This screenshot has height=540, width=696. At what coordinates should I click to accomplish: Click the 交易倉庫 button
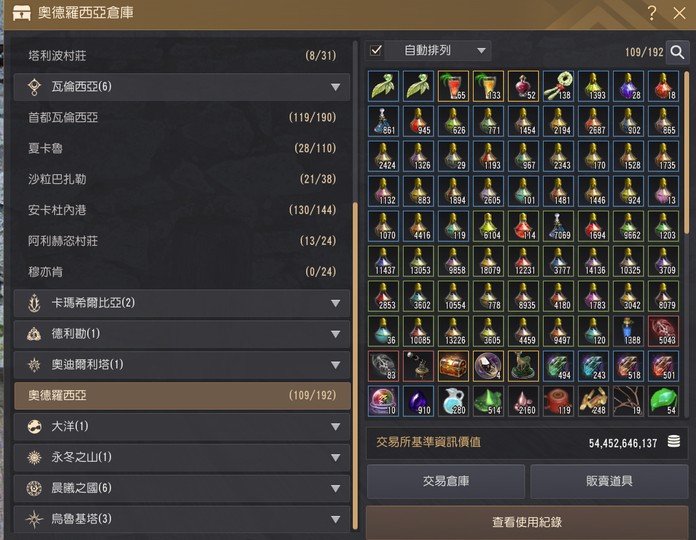coord(446,481)
